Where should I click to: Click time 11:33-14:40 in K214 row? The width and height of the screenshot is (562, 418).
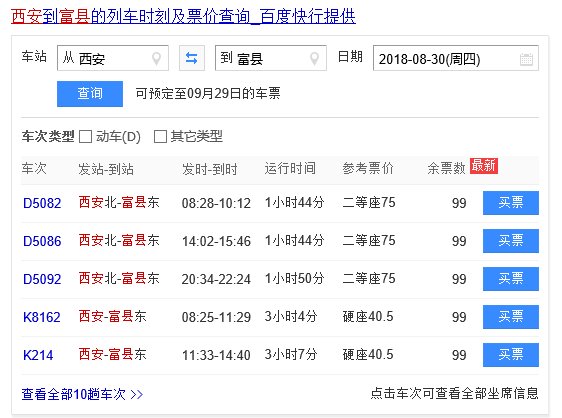216,355
